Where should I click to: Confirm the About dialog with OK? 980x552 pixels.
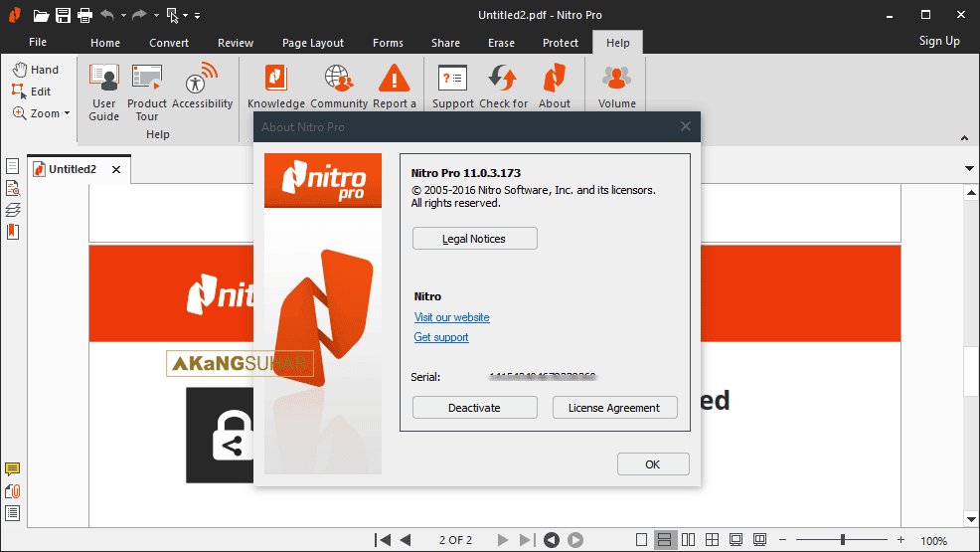click(x=652, y=464)
